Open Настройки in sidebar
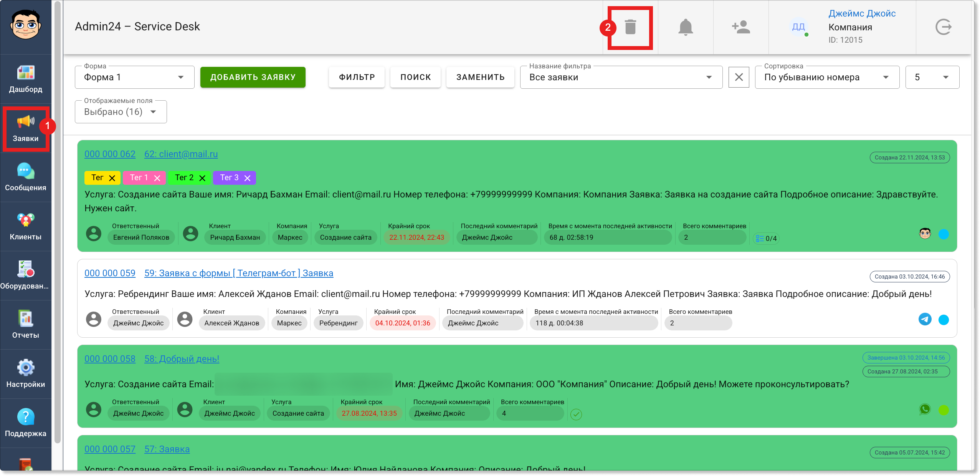 coord(26,374)
